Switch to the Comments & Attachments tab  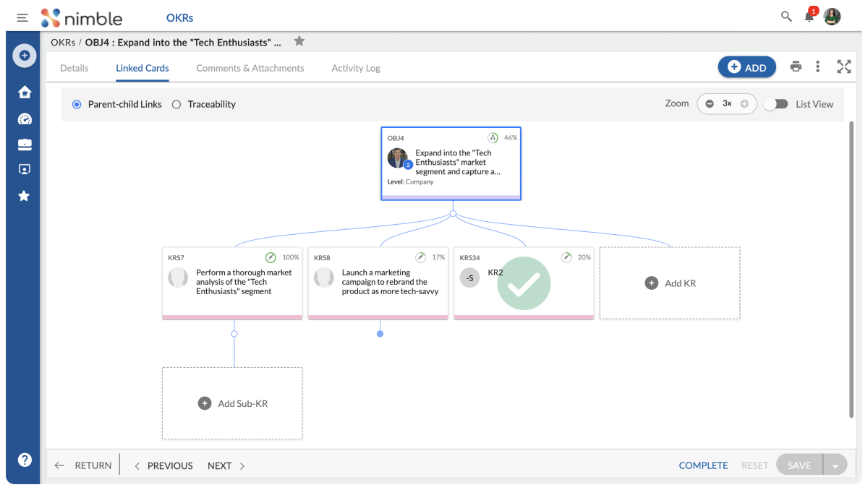250,68
